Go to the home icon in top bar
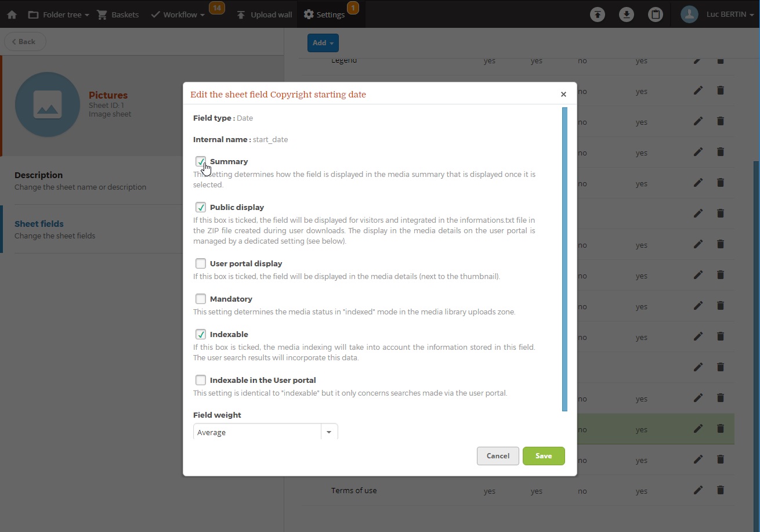Viewport: 760px width, 532px height. pyautogui.click(x=12, y=15)
